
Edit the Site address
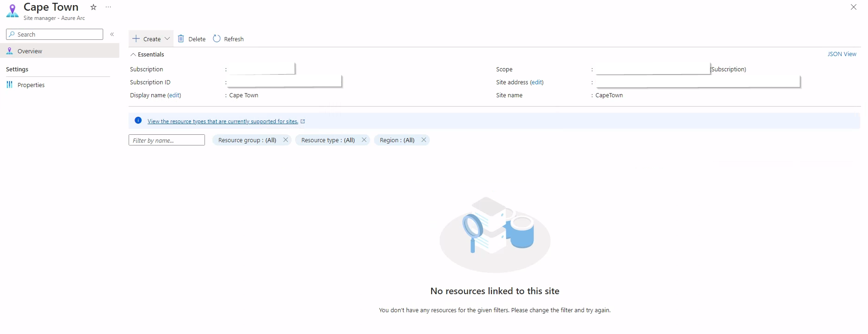tap(537, 82)
